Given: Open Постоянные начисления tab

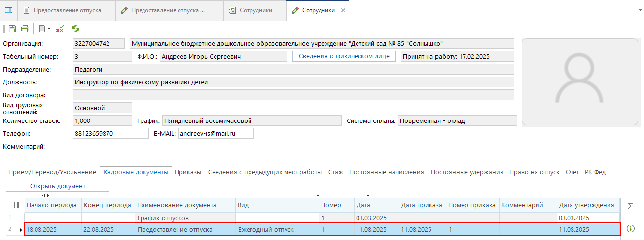Looking at the screenshot, I should click(x=387, y=172).
